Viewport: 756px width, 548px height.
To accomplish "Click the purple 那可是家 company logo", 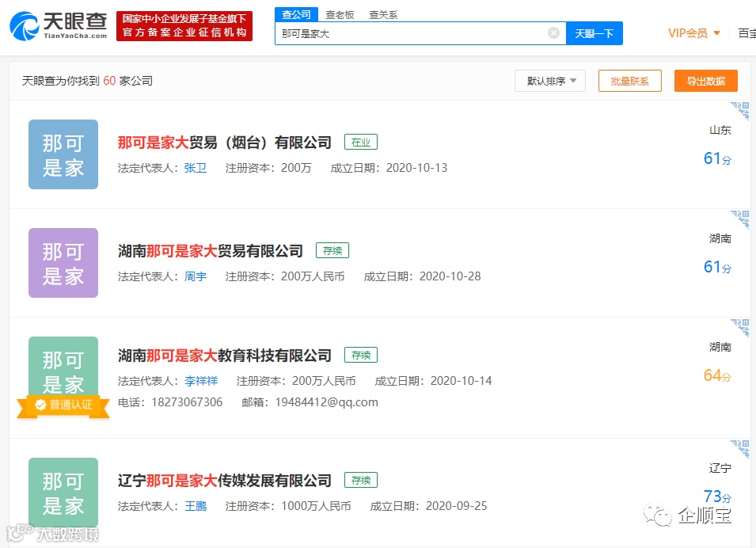I will (63, 263).
